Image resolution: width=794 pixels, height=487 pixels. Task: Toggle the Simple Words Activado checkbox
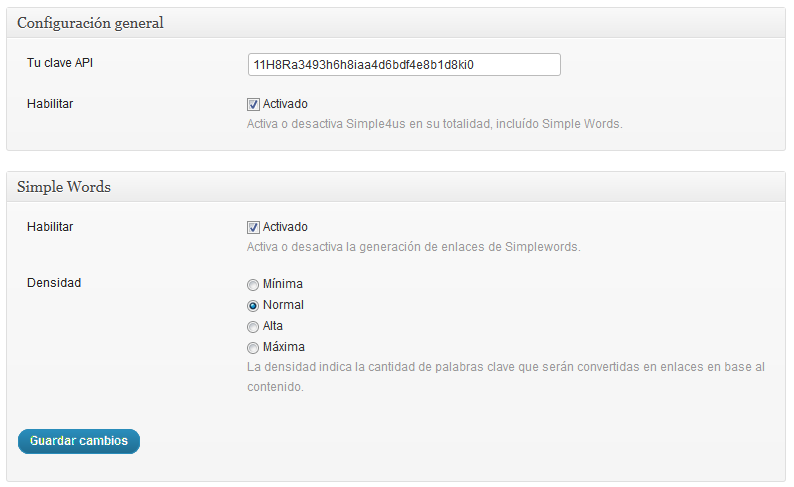point(253,227)
